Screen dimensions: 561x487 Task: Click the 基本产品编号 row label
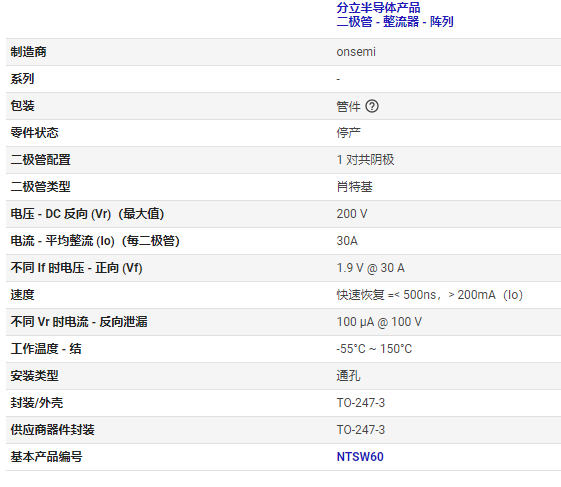(x=46, y=457)
